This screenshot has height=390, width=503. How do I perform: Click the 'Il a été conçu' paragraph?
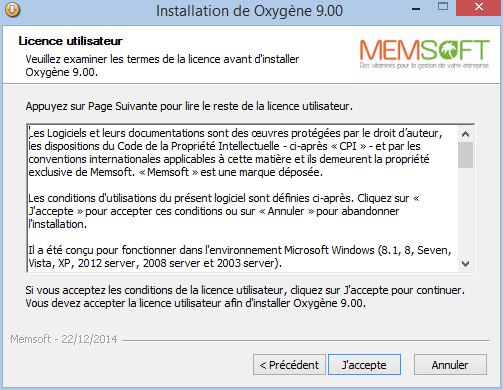tap(240, 257)
